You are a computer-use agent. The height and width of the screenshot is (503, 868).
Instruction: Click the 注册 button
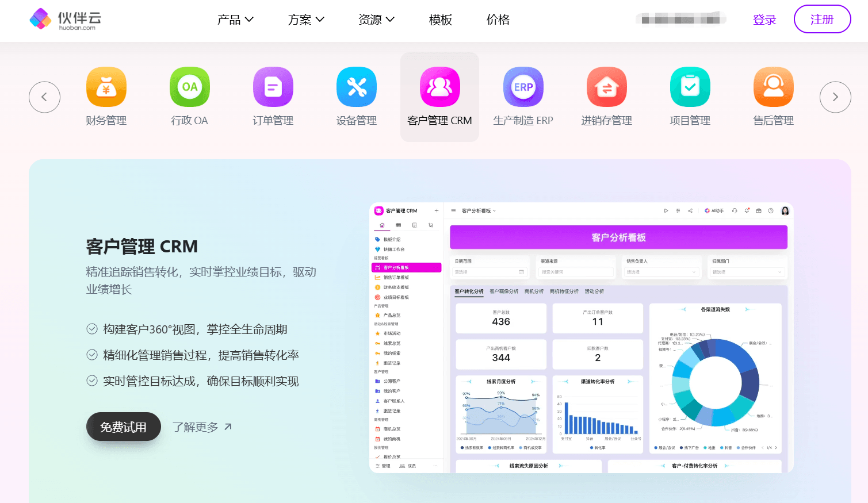pos(822,19)
